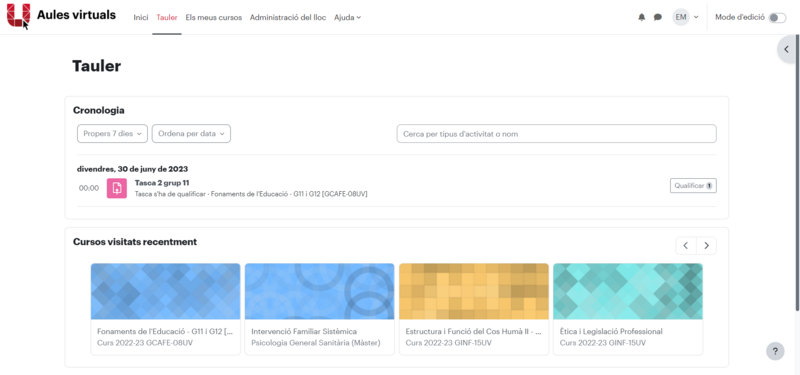Open Administració del lloc

(288, 17)
